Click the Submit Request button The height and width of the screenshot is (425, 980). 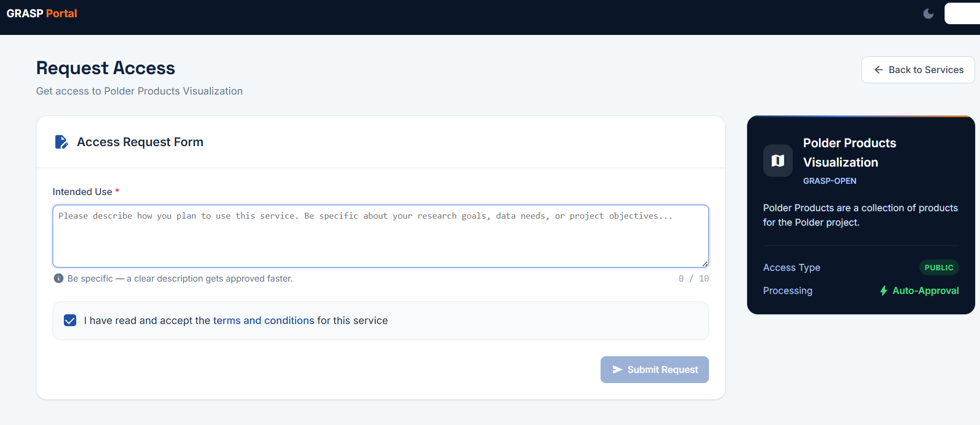(655, 370)
